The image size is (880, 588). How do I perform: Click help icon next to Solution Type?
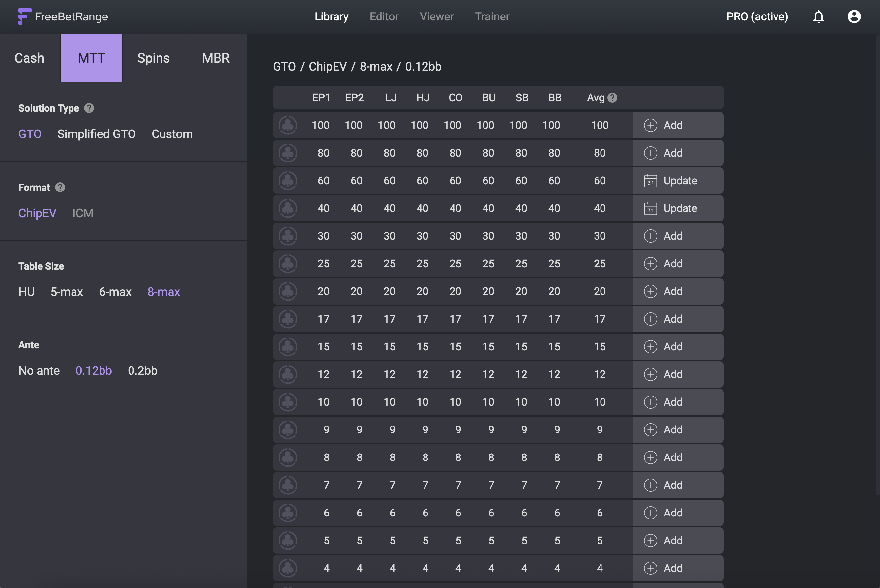point(89,108)
